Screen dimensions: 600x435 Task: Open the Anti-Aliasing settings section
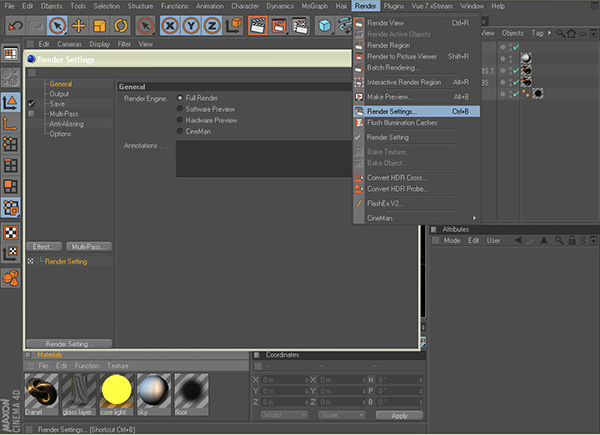(x=67, y=124)
